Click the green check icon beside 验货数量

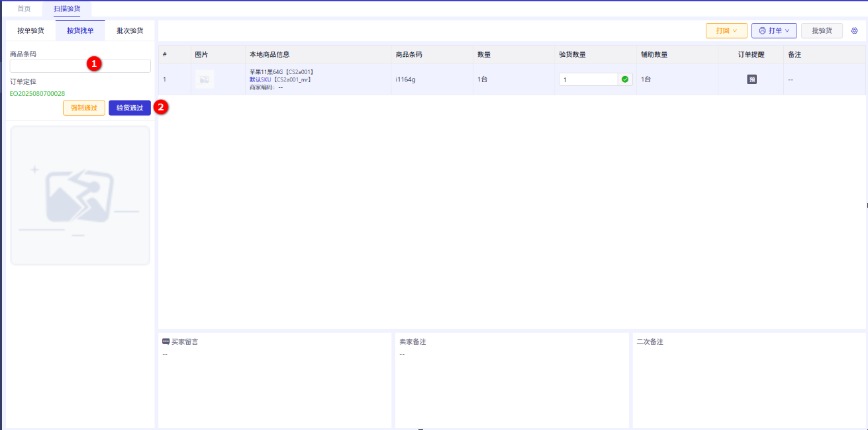(x=625, y=79)
